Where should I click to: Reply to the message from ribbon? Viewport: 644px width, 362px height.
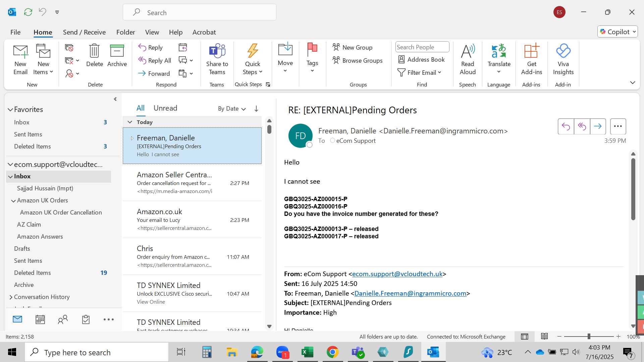point(151,48)
